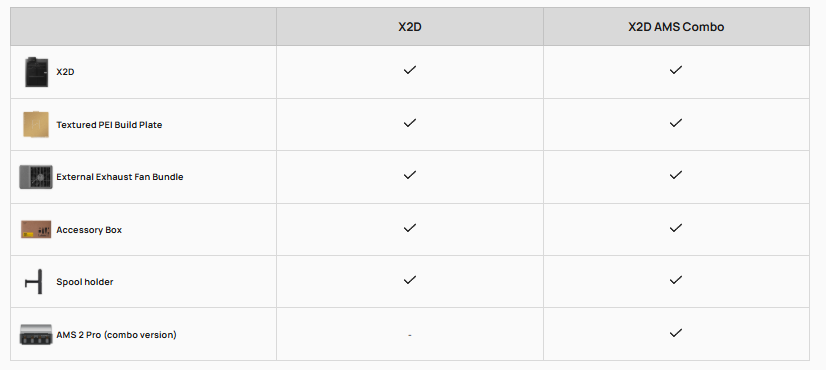The height and width of the screenshot is (370, 826).
Task: Click the X2D printer product icon
Action: point(36,72)
